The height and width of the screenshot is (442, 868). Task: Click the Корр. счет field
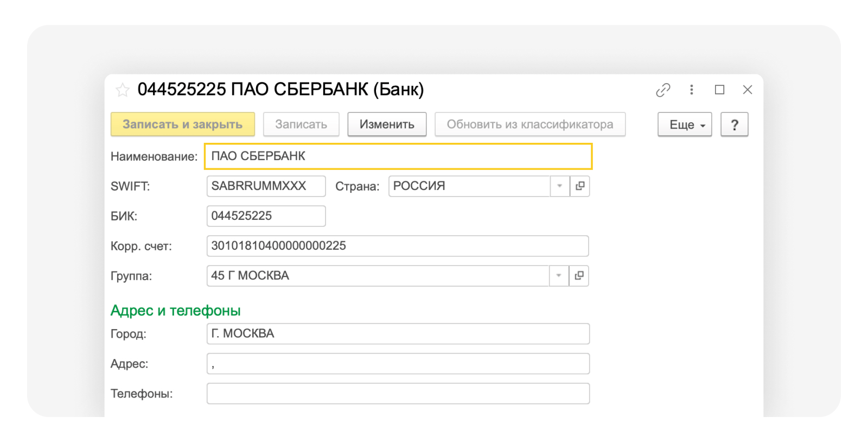pos(397,246)
